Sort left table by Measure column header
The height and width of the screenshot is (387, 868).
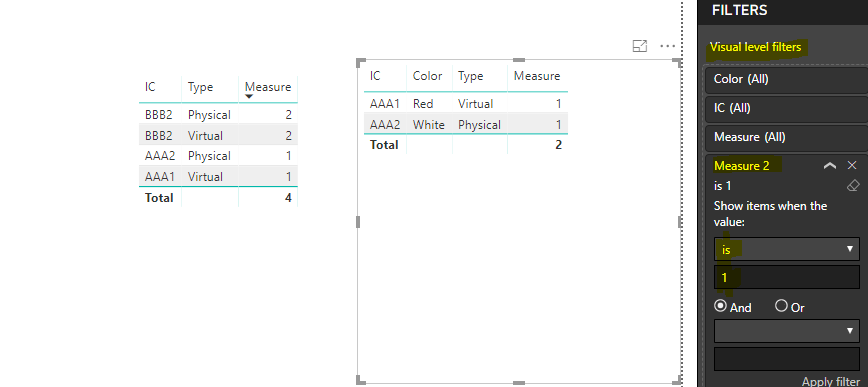click(x=268, y=87)
